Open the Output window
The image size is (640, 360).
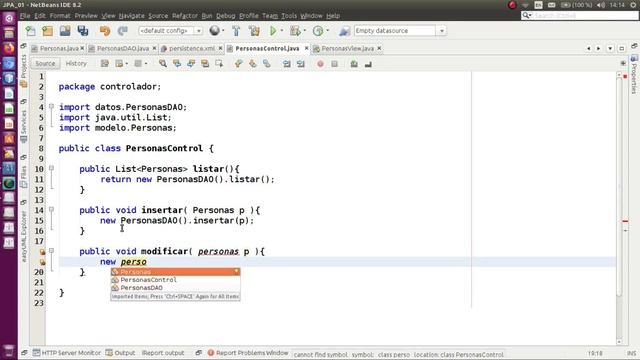[120, 353]
